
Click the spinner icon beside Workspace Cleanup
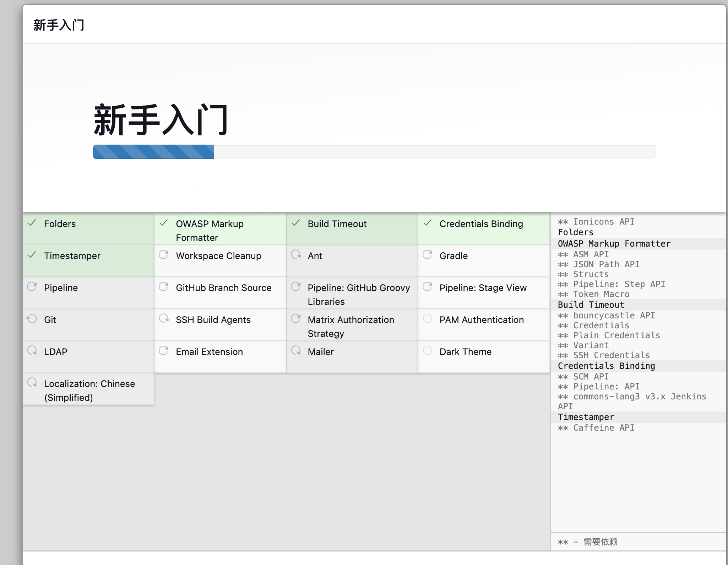[164, 255]
